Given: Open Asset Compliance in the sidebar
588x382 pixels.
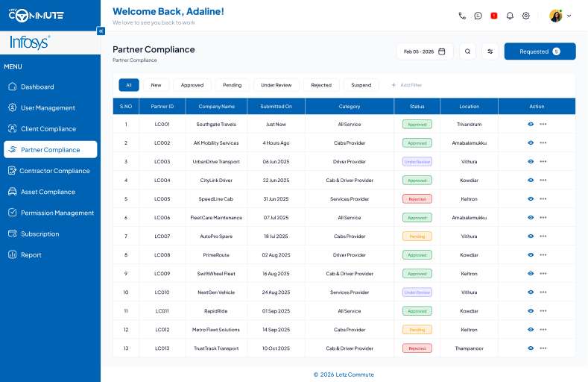Looking at the screenshot, I should (x=50, y=192).
